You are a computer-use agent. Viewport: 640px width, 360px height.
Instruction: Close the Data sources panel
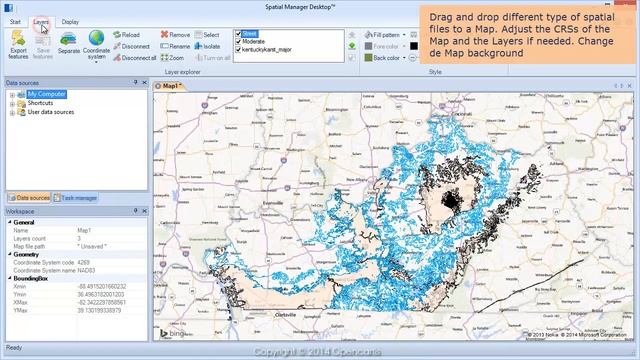click(144, 82)
